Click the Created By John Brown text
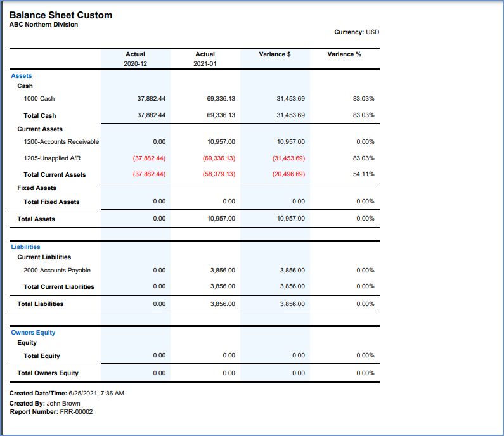Screen dimensions: 504x436 click(x=44, y=403)
